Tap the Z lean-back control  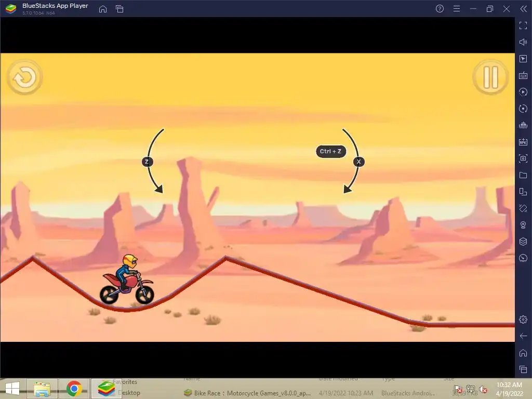[x=147, y=162]
